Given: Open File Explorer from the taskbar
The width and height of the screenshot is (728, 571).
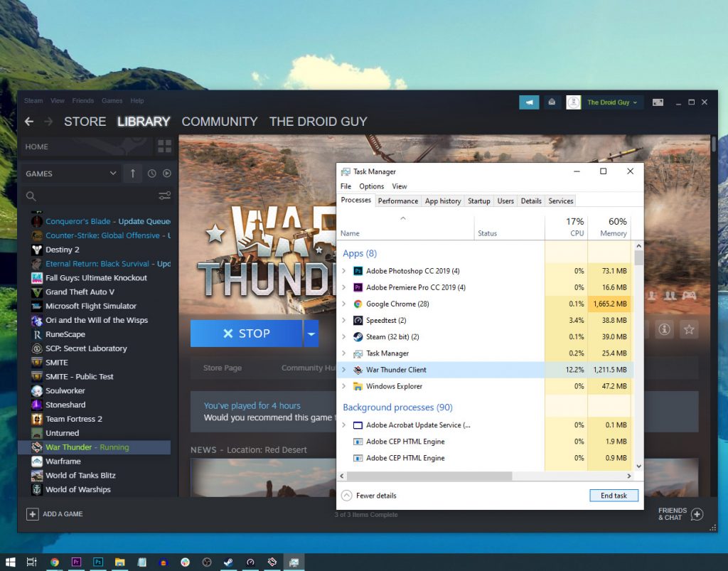Looking at the screenshot, I should tap(119, 562).
